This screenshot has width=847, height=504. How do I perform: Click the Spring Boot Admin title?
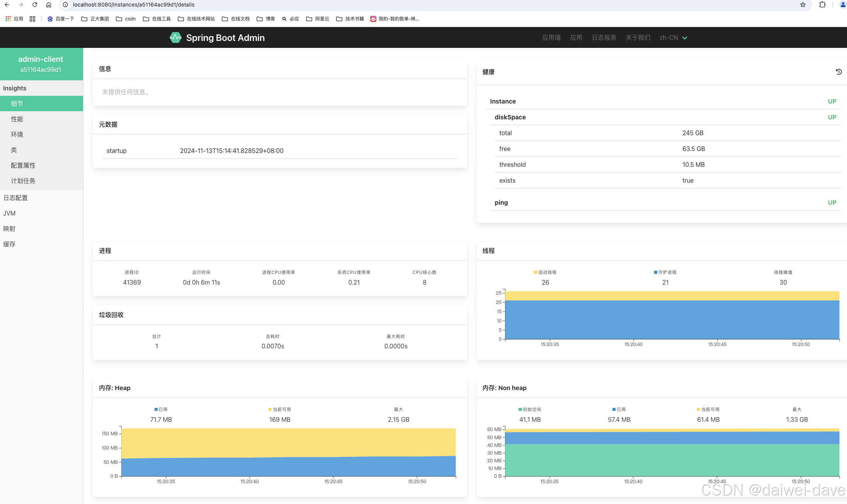(225, 37)
